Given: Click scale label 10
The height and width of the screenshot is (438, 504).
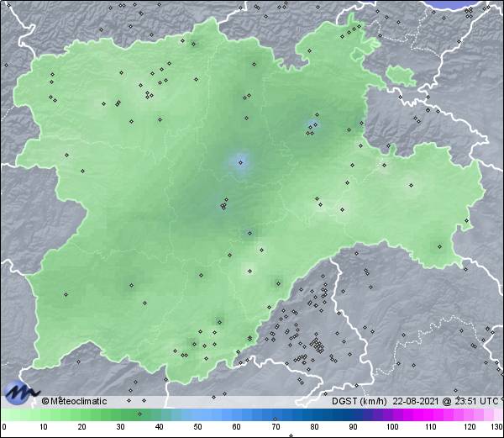Looking at the screenshot, I should tap(44, 427).
